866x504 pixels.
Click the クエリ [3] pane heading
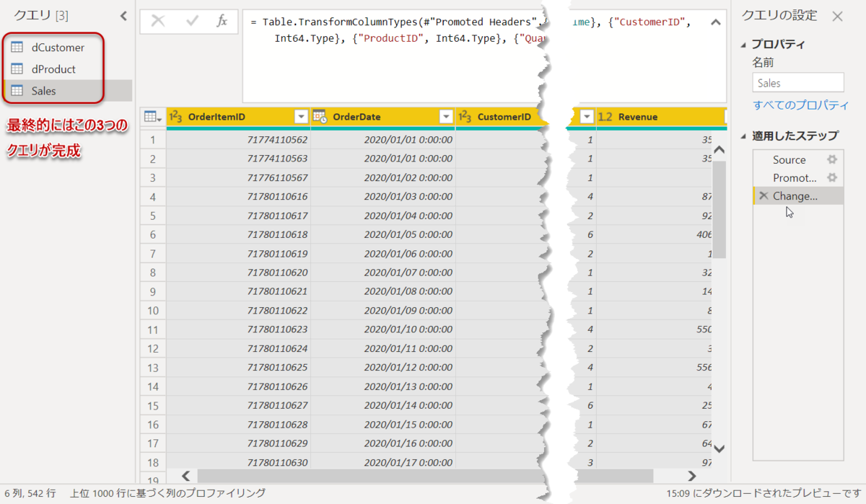pyautogui.click(x=41, y=16)
